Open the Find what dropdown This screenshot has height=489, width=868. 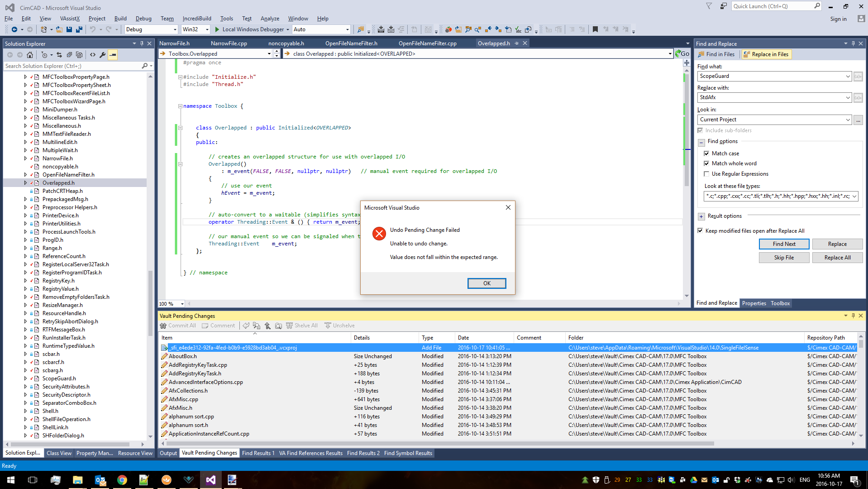848,76
